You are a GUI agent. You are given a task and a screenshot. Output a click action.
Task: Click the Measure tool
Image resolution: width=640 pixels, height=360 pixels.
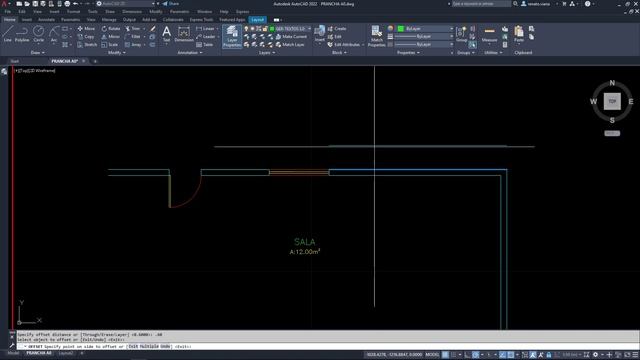coord(489,34)
